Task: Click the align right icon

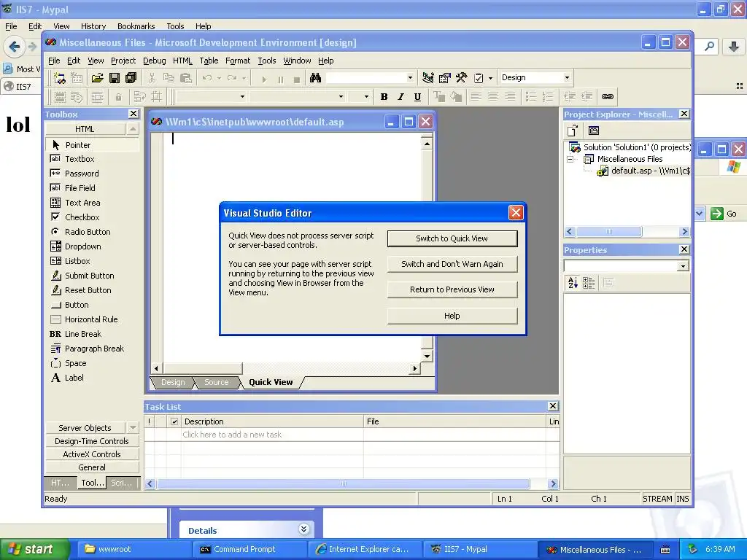Action: [x=510, y=97]
